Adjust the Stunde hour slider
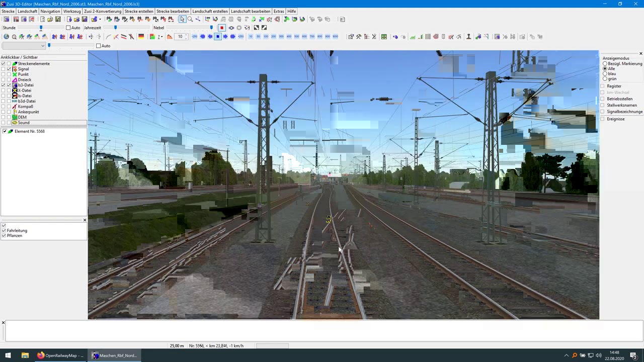Viewport: 644px width, 362px height. coord(41,28)
